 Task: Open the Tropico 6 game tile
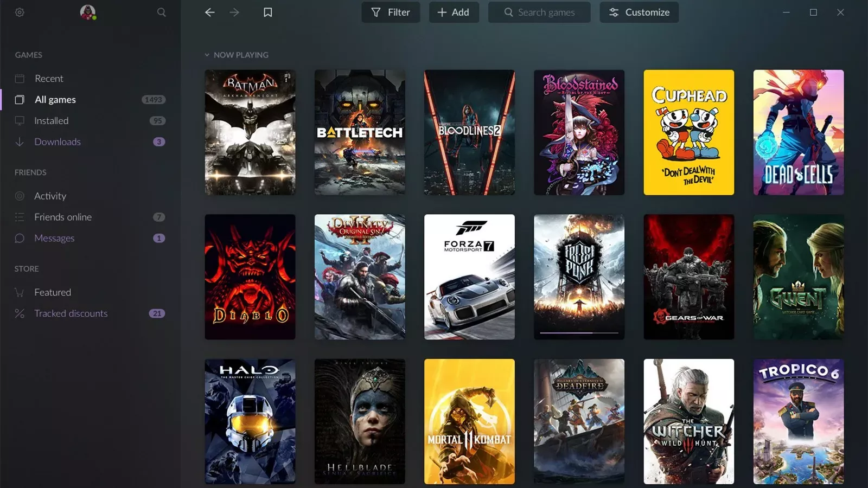pos(799,421)
